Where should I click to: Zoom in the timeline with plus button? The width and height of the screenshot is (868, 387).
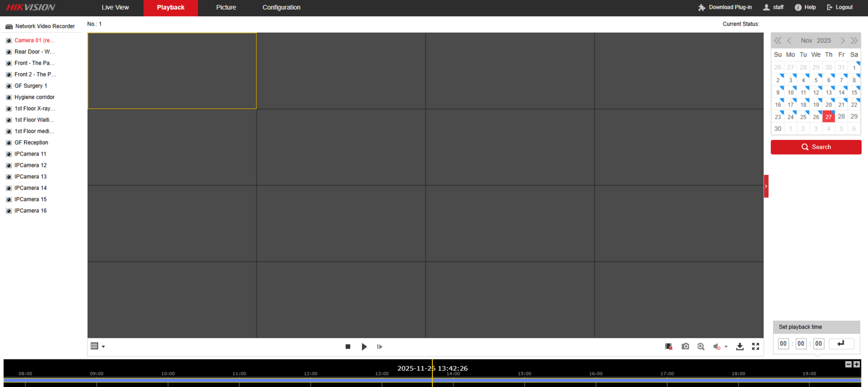(x=857, y=364)
